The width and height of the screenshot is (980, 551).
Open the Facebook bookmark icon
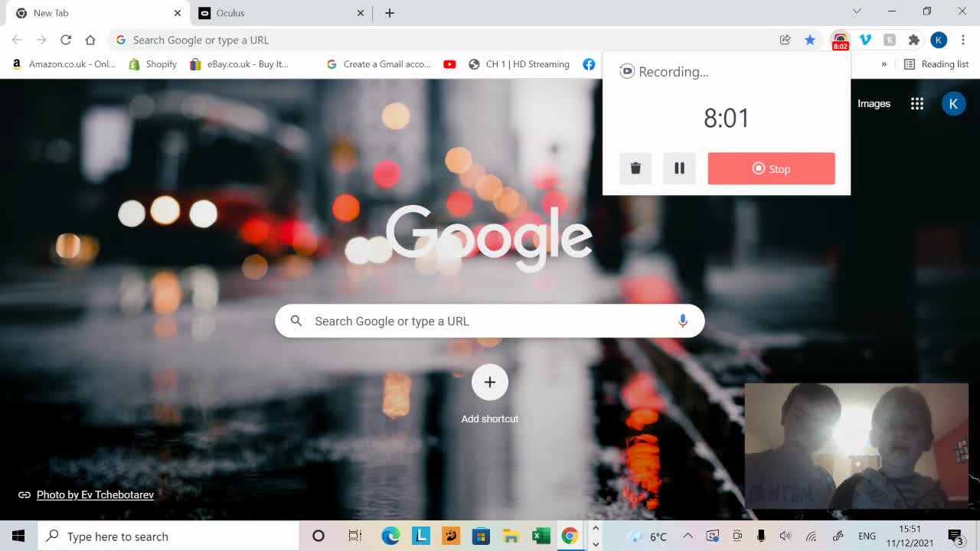(x=589, y=64)
